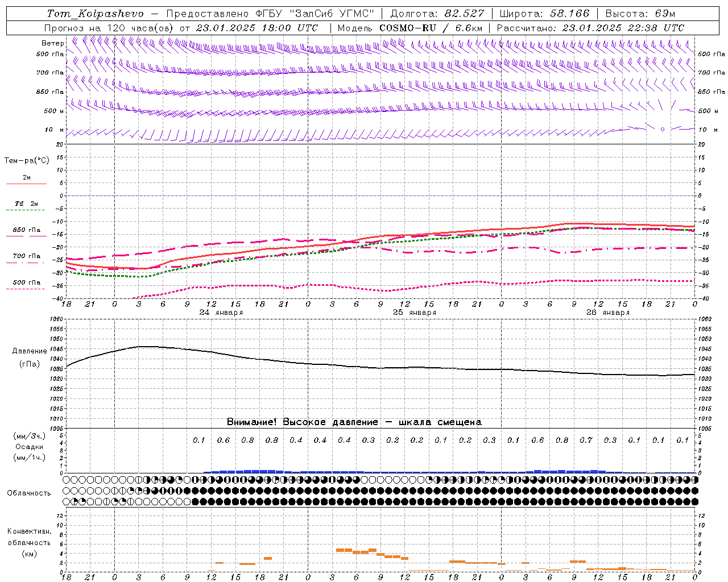Screen dimensions: 728x582
Task: Click the Давление pressure panel label
Action: (x=30, y=351)
